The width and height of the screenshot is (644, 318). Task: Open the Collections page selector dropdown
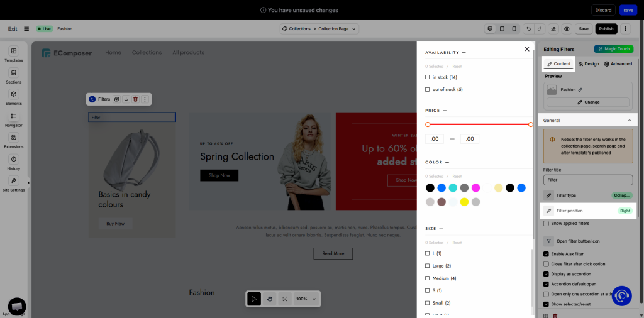pos(319,29)
